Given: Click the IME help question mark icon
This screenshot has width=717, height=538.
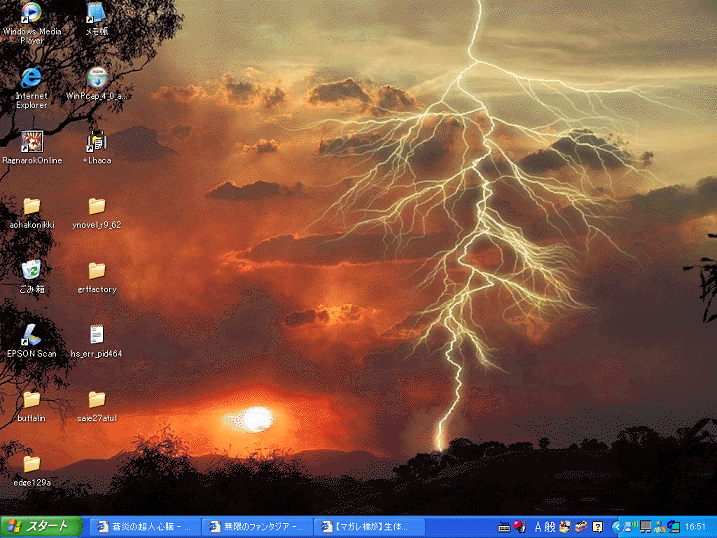Looking at the screenshot, I should point(597,527).
